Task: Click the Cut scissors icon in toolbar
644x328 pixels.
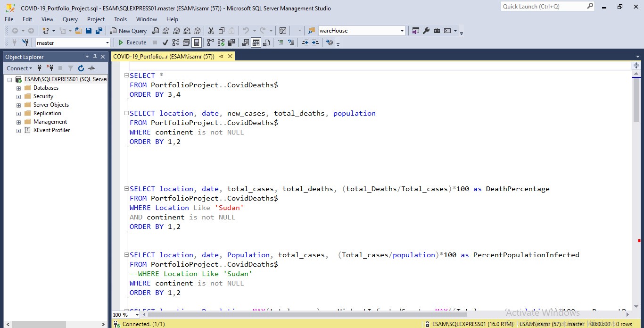Action: click(x=211, y=31)
